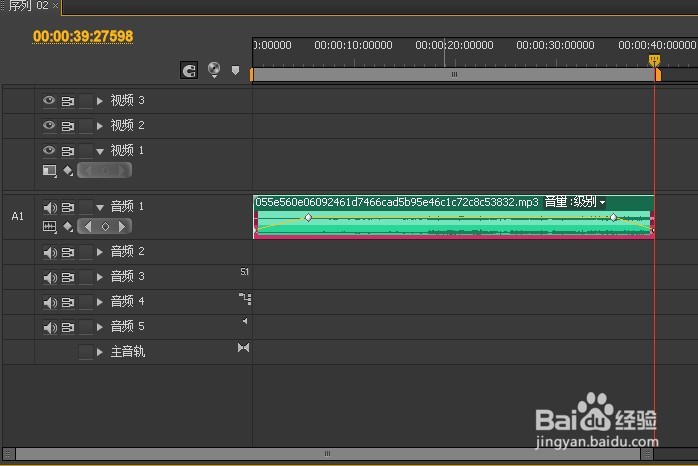
Task: Click the second volume keyframe near clip end
Action: tap(613, 217)
